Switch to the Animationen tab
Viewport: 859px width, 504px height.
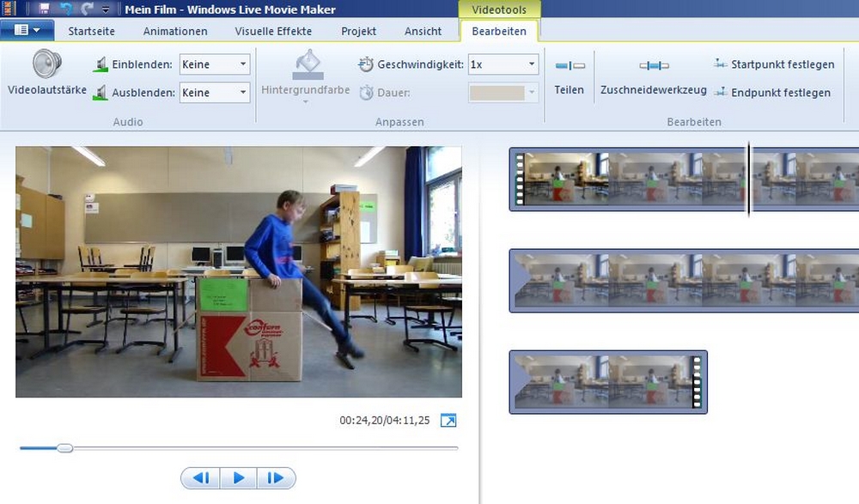coord(175,31)
